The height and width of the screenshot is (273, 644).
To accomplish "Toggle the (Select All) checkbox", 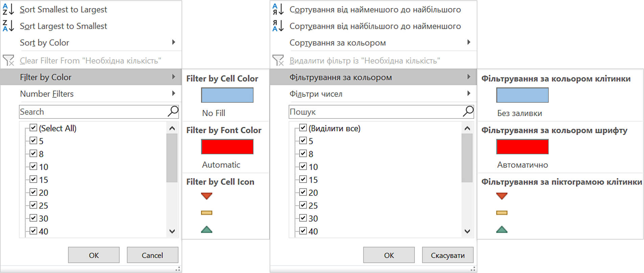I will point(33,128).
